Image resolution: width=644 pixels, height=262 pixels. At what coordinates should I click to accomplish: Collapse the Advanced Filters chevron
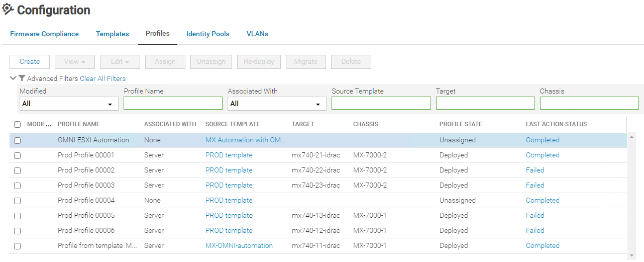click(13, 78)
